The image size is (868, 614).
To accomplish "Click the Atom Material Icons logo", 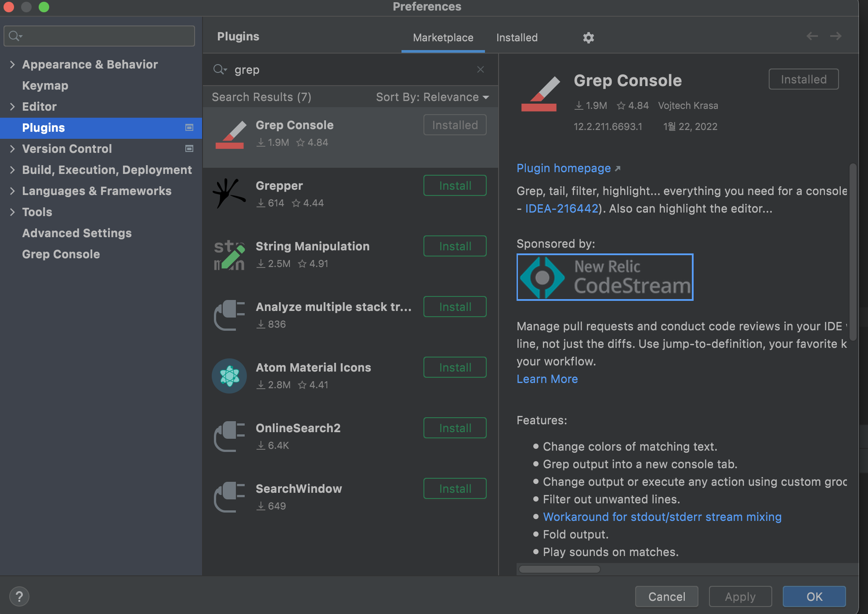I will 229,376.
